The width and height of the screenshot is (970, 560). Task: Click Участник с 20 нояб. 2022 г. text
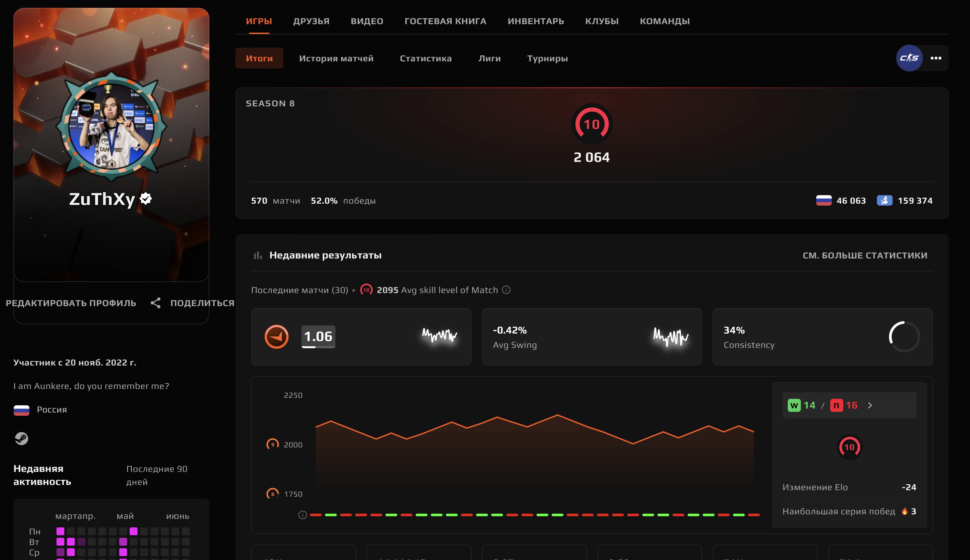pos(75,362)
